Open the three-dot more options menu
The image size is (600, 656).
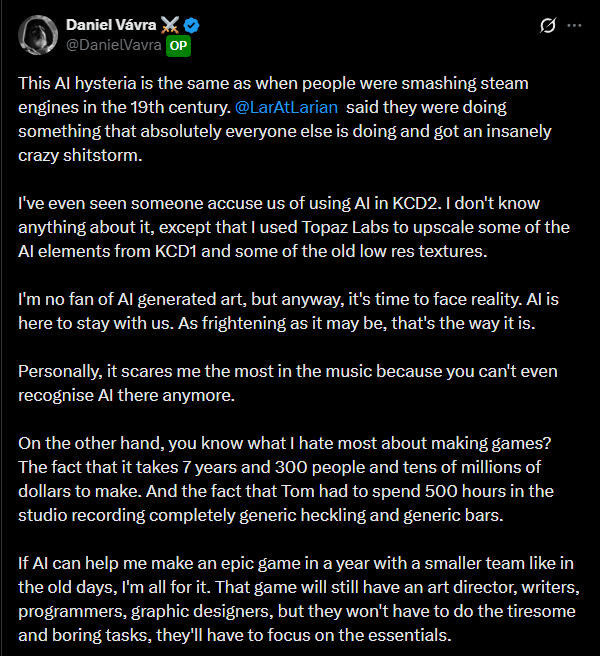pos(574,26)
